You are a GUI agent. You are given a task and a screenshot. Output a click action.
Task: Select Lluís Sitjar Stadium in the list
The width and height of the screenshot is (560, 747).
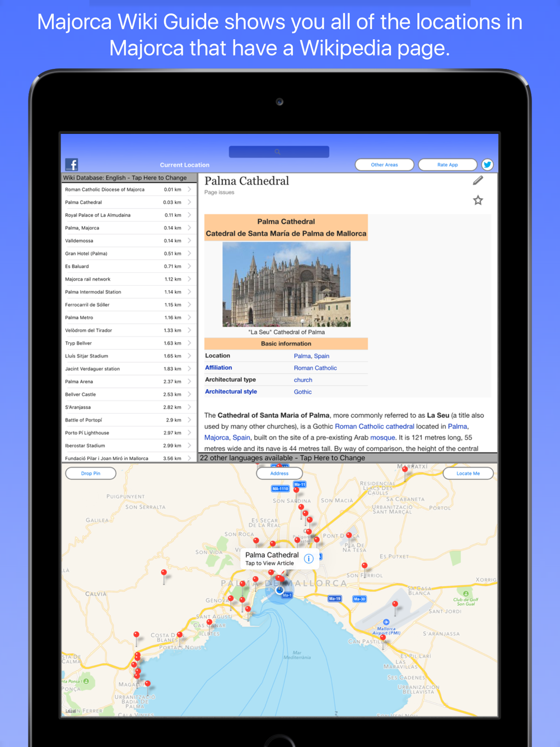129,356
